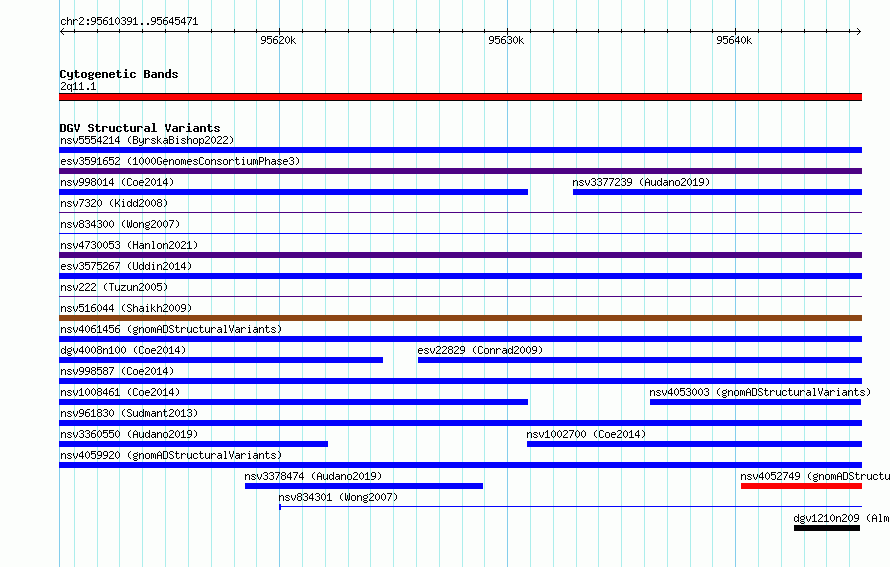Image resolution: width=890 pixels, height=567 pixels.
Task: Click the nsv4059920 gnomAD variant bar
Action: point(460,465)
